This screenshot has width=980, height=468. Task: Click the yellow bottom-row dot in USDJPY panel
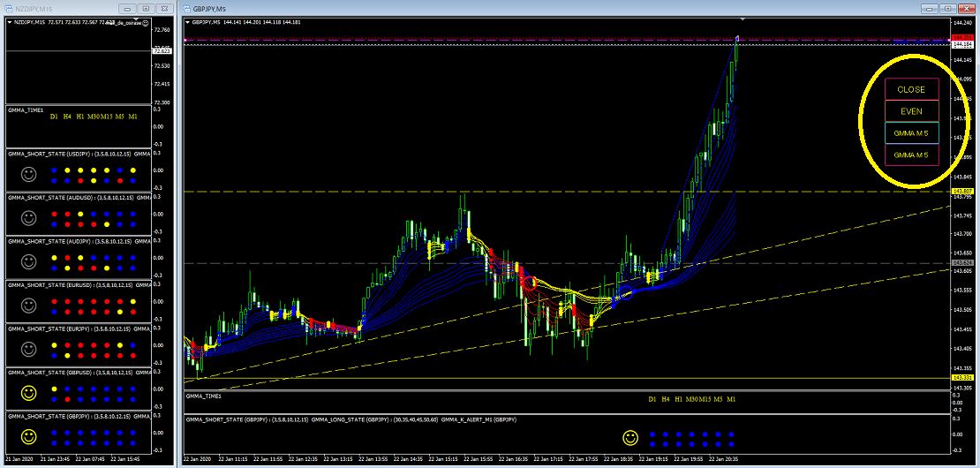point(94,180)
